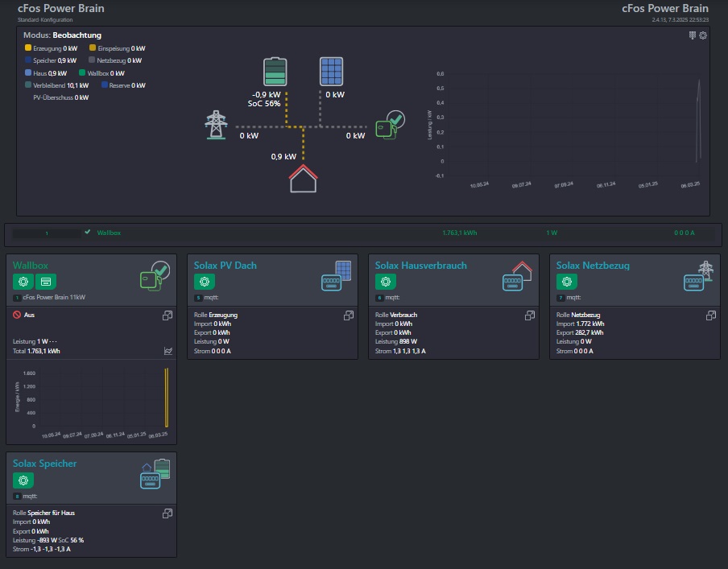Click the Wallbox tile title

point(30,266)
